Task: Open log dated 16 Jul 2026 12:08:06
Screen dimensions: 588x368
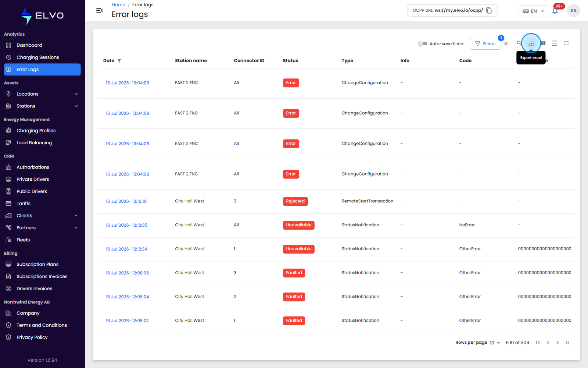Action: tap(127, 273)
